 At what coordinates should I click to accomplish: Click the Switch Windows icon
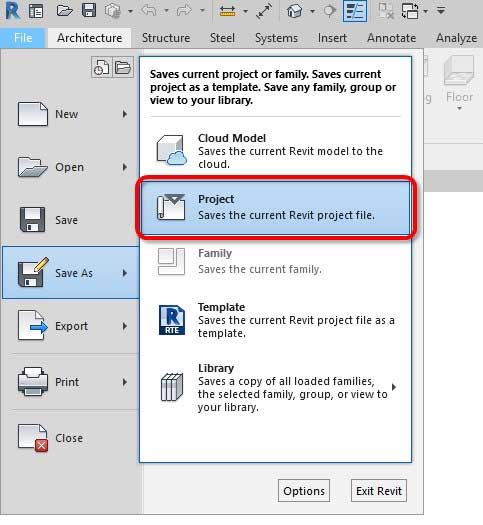point(410,11)
